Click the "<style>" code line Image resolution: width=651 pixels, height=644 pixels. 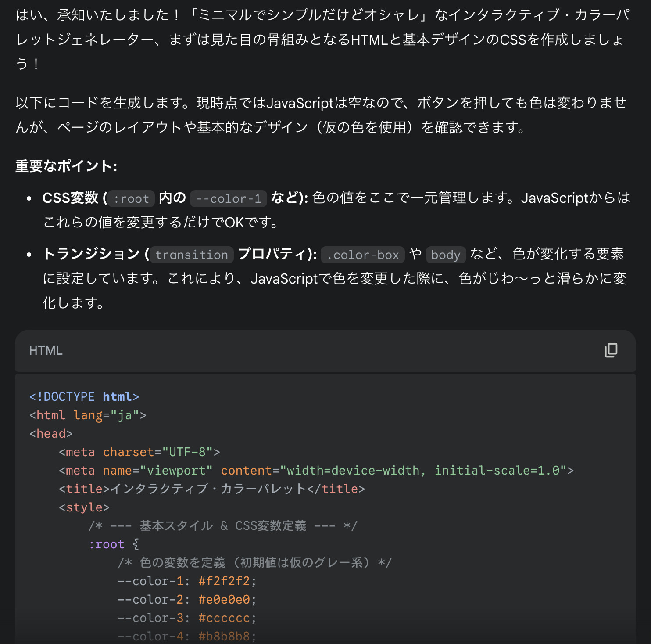point(84,507)
